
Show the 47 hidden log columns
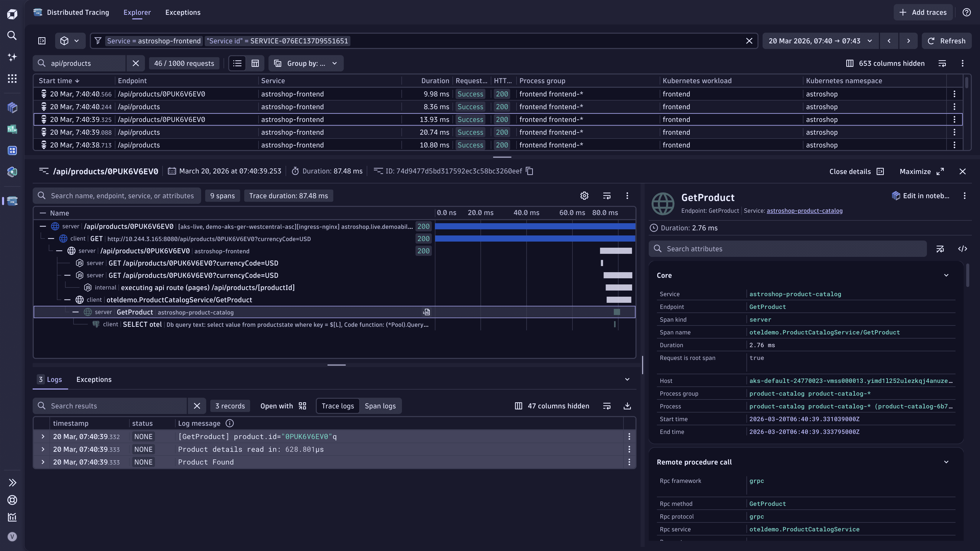552,406
